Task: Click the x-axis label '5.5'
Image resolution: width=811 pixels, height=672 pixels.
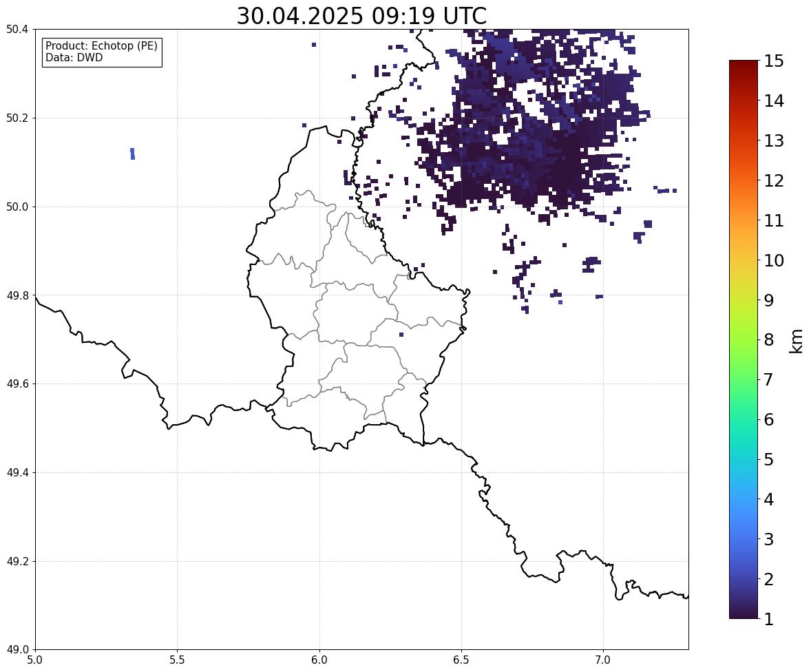Action: click(178, 660)
